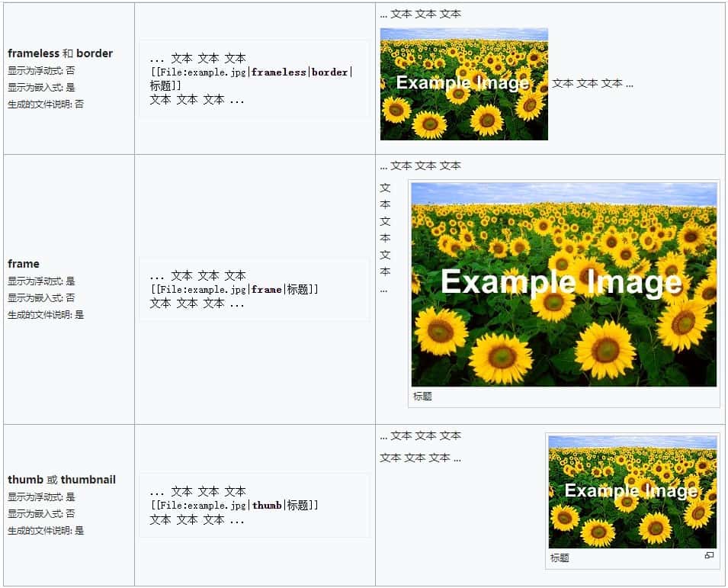Click the code block containing thumb|标题 syntax
The width and height of the screenshot is (728, 588).
coord(254,505)
